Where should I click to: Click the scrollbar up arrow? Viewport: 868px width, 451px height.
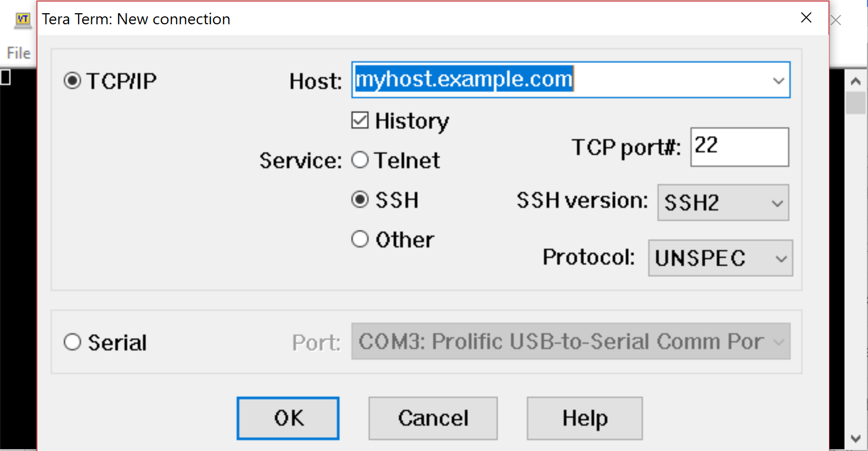(x=856, y=81)
